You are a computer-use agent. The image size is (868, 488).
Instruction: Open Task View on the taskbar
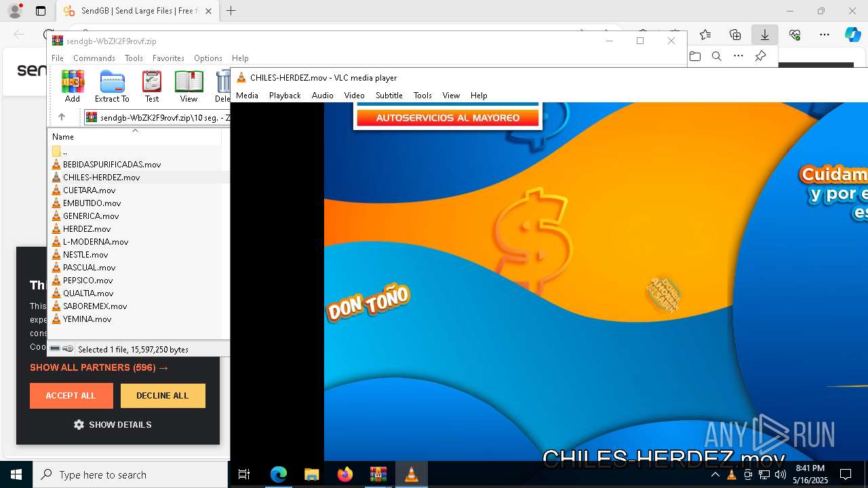(x=245, y=474)
